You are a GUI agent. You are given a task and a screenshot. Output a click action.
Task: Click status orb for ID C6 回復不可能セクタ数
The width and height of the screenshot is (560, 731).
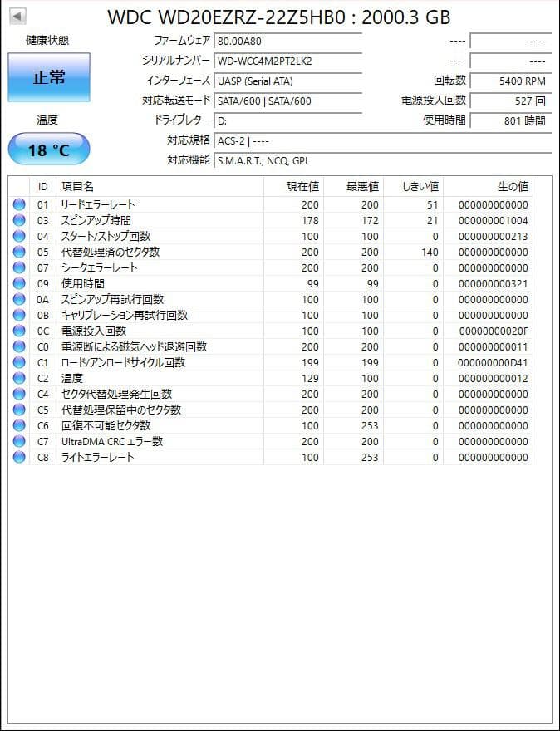[19, 425]
